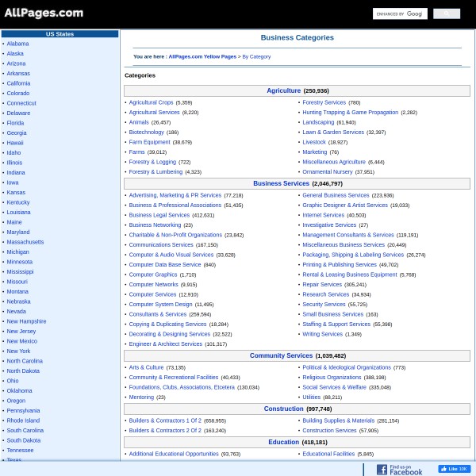Image resolution: width=476 pixels, height=476 pixels.
Task: Open the Business Services category heading
Action: coord(281,183)
